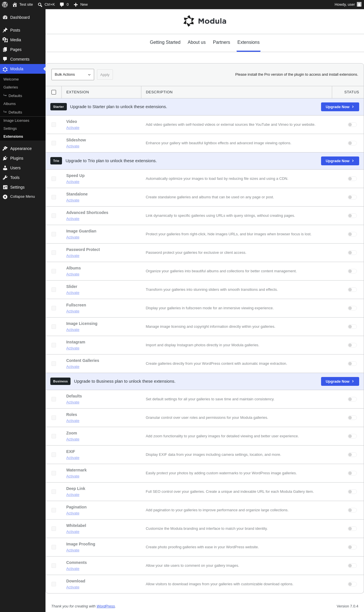This screenshot has height=612, width=364.
Task: Open the Welcome submenu item
Action: point(11,79)
